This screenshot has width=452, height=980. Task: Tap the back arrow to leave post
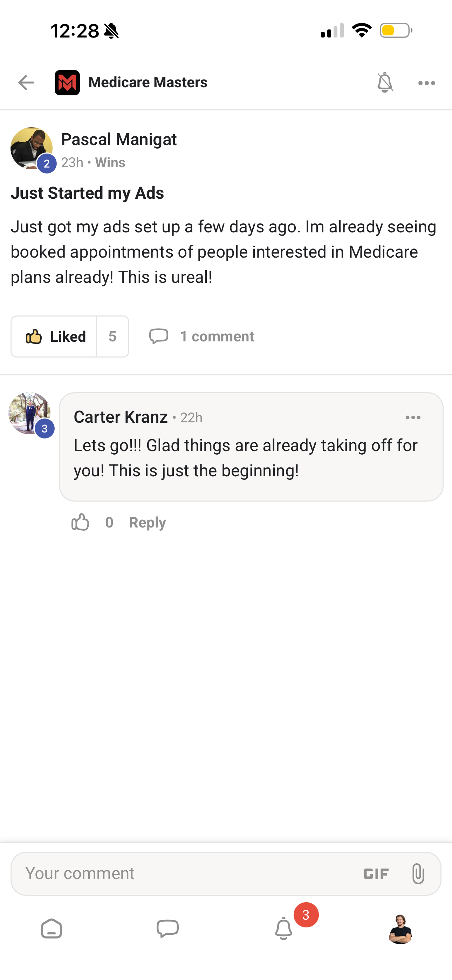tap(26, 83)
